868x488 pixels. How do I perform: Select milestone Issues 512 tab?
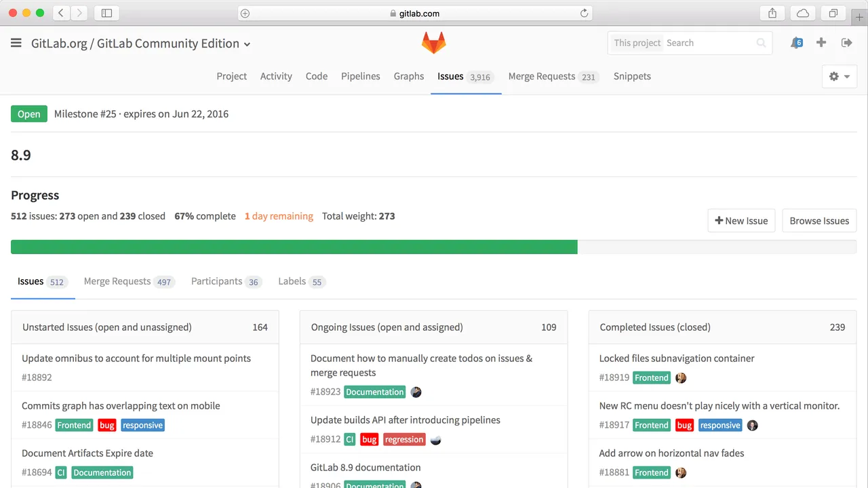[x=43, y=281]
